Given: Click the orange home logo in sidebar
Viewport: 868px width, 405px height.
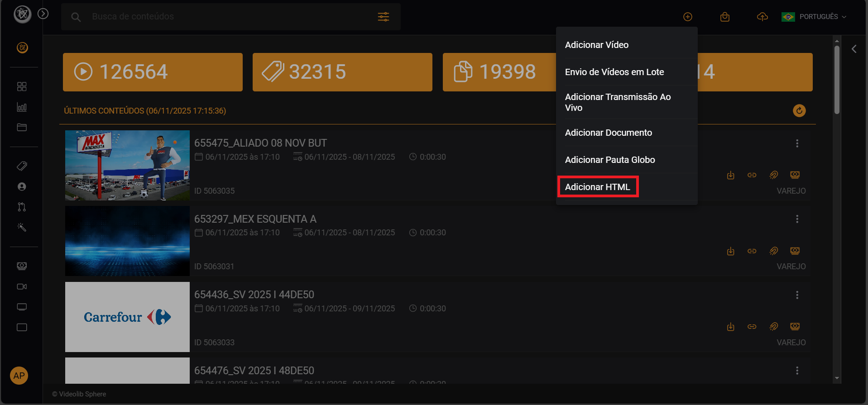Looking at the screenshot, I should click(x=22, y=48).
